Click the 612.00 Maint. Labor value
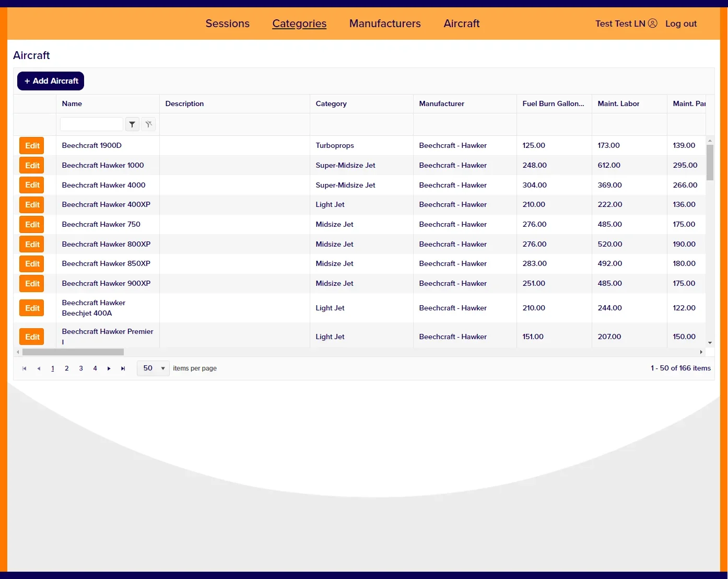 [609, 166]
